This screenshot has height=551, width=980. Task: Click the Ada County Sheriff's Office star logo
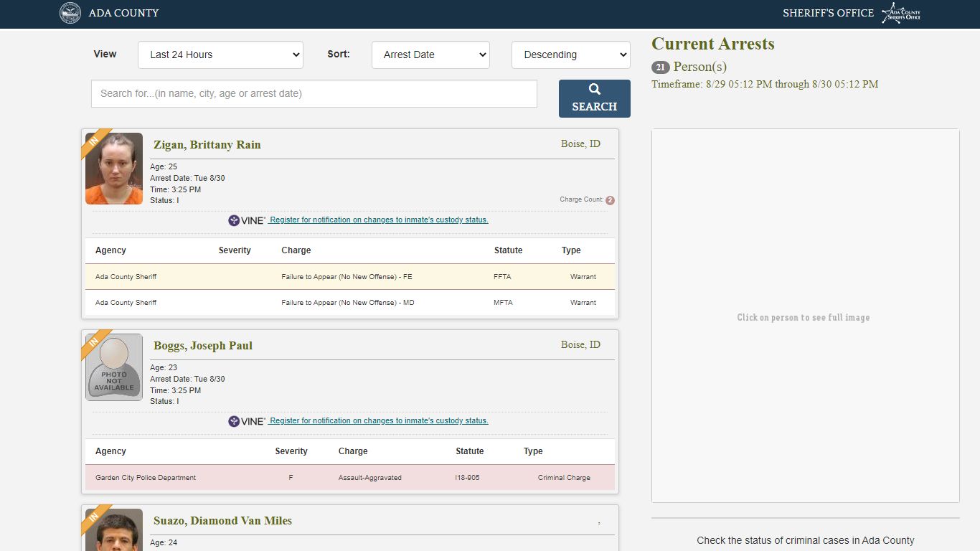[901, 13]
